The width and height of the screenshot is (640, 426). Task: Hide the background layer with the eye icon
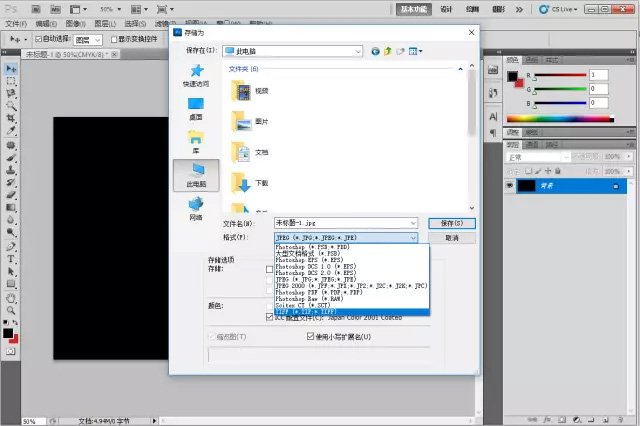[509, 186]
